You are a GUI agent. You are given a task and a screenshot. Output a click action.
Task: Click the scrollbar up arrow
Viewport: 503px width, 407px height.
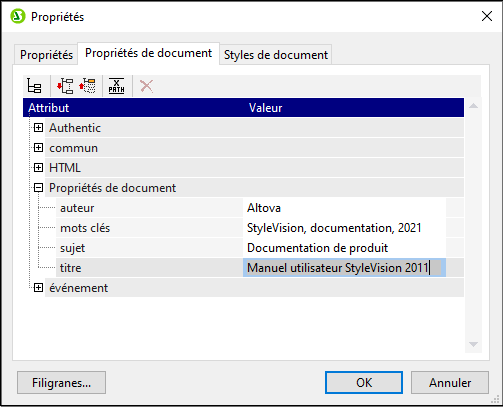[x=473, y=106]
